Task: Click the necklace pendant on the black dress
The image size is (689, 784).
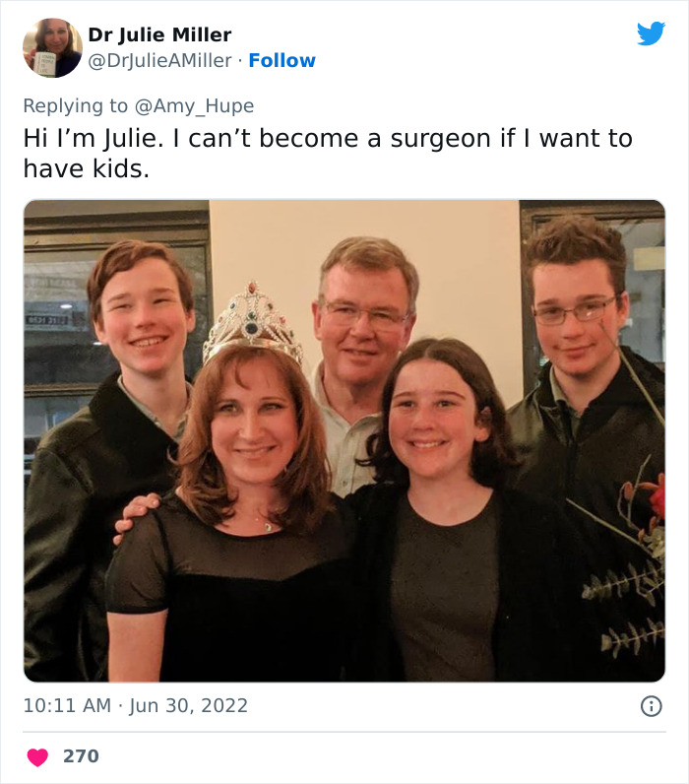Action: click(266, 527)
